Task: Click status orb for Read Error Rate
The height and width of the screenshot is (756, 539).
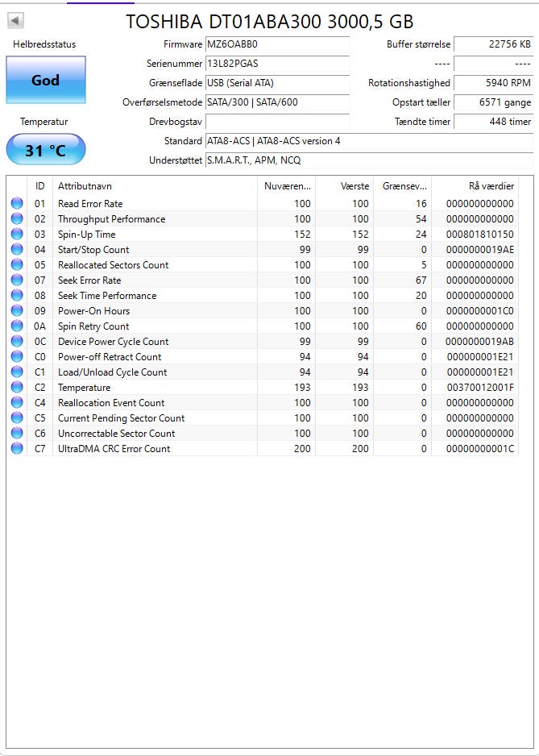Action: (17, 203)
